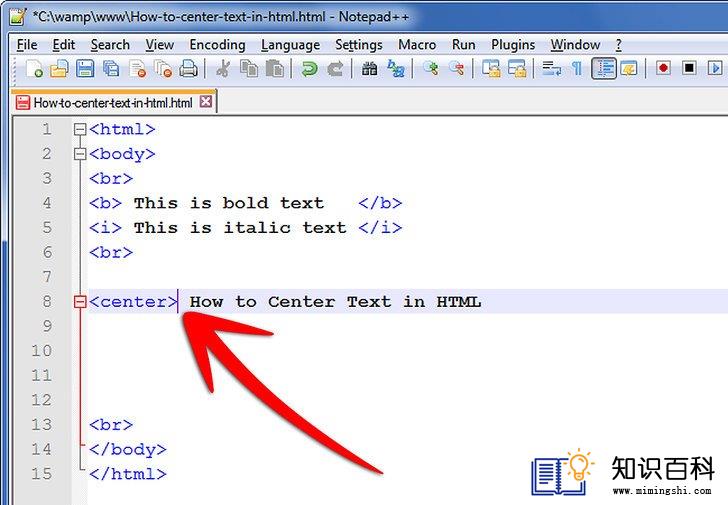The height and width of the screenshot is (505, 728).
Task: Open the Window menu
Action: pos(575,45)
